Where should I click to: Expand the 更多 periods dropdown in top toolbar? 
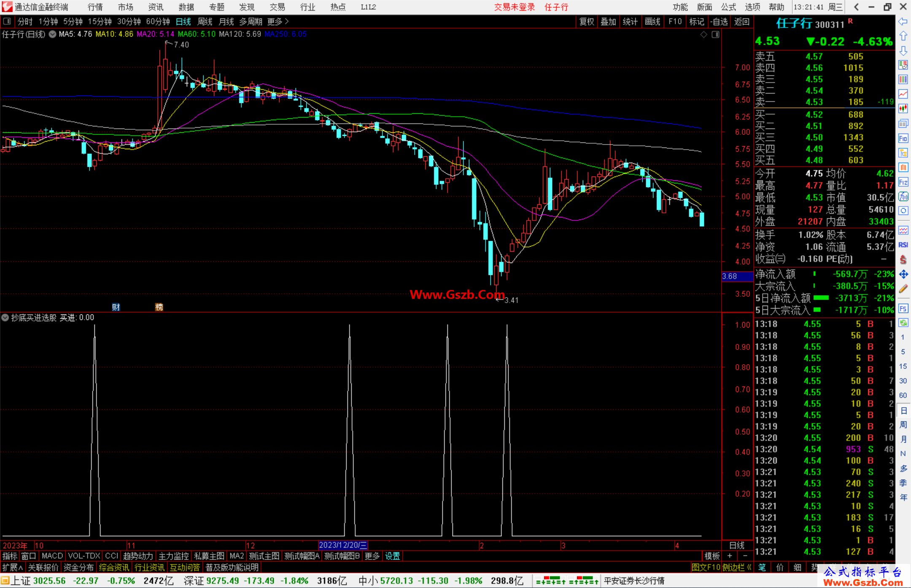coord(278,21)
